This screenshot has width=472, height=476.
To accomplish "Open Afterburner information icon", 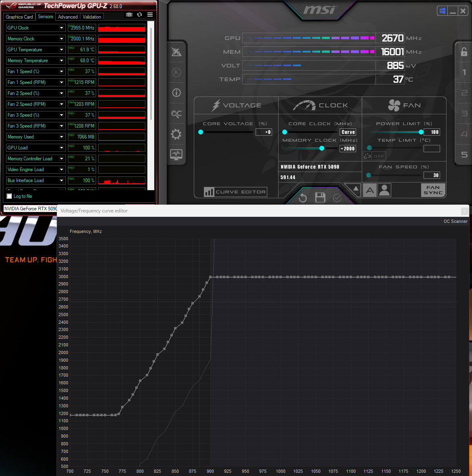I will coord(176,92).
